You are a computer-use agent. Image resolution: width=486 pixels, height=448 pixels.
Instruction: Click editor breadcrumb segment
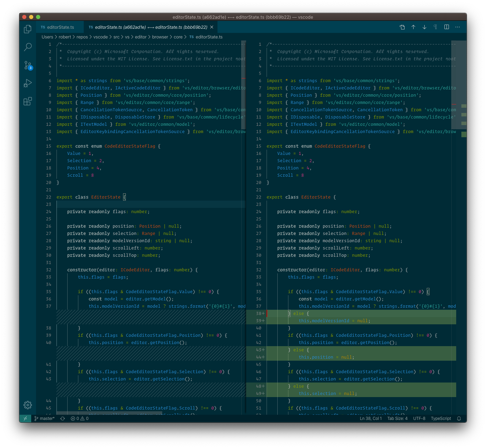[141, 37]
